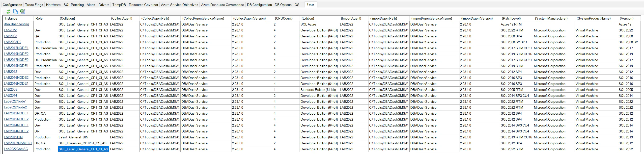Open the Lab2022ContAG instance link

(16, 149)
